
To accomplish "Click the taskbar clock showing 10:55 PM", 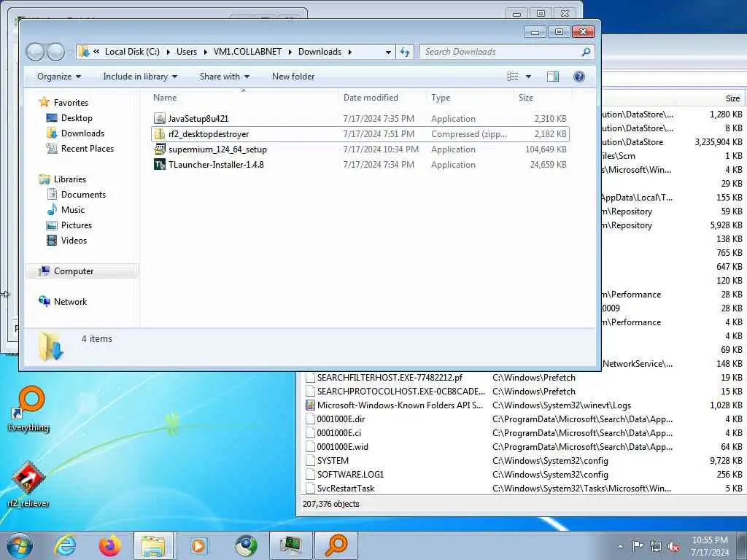I will point(710,545).
